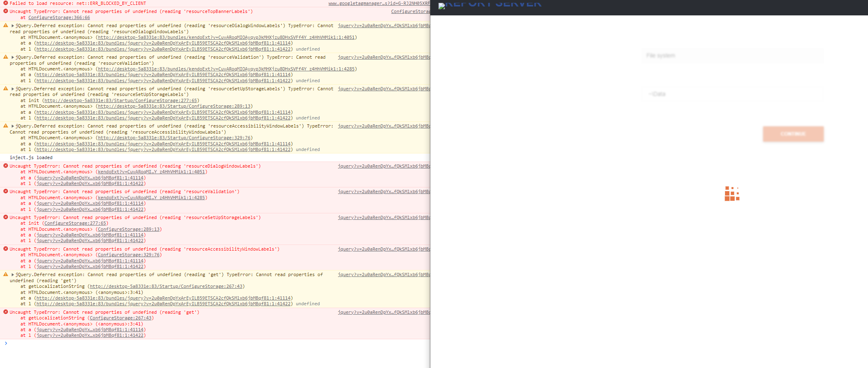Viewport: 868px width, 368px height.
Task: Expand the reading 'get' jQuery.Deferred exception entry
Action: click(13, 275)
